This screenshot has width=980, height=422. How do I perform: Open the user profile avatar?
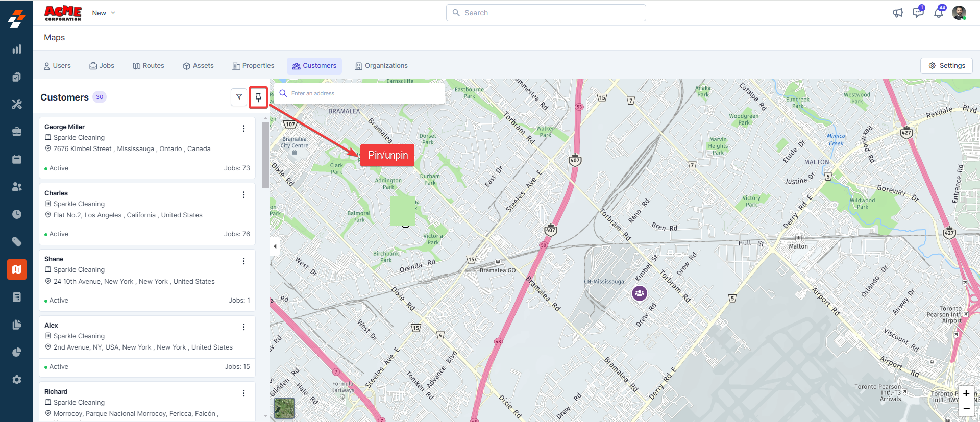click(x=959, y=13)
